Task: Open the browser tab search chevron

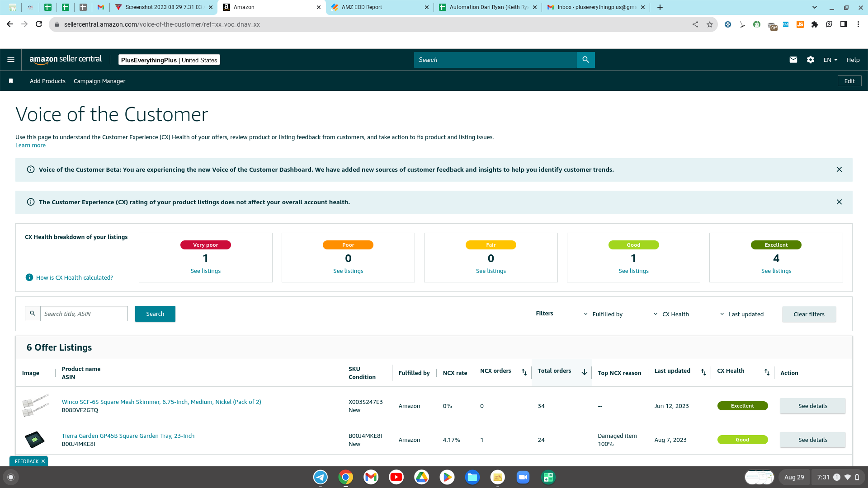Action: (815, 7)
